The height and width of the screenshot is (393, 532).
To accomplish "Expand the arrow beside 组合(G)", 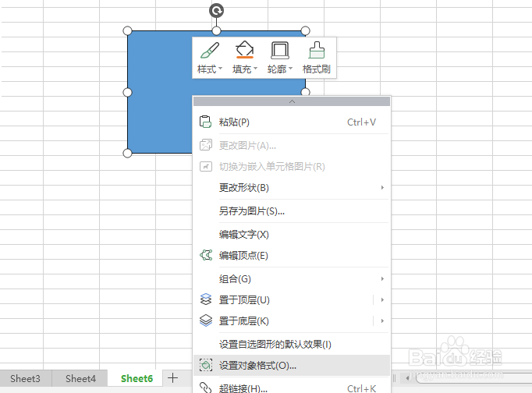I will pos(382,278).
